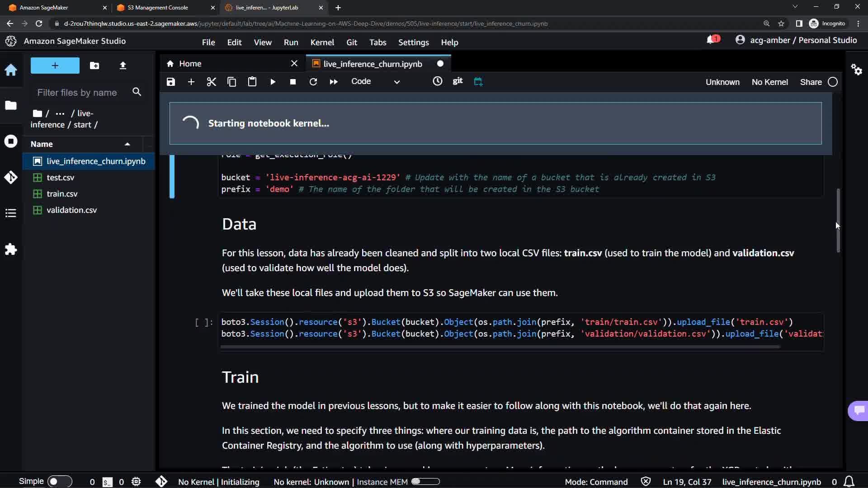Restart kernel and run all cells icon

[x=334, y=82]
